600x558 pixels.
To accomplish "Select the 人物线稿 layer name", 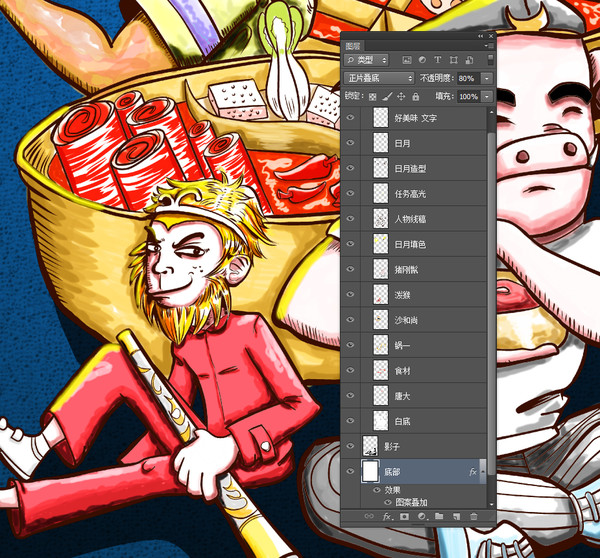I will click(410, 219).
